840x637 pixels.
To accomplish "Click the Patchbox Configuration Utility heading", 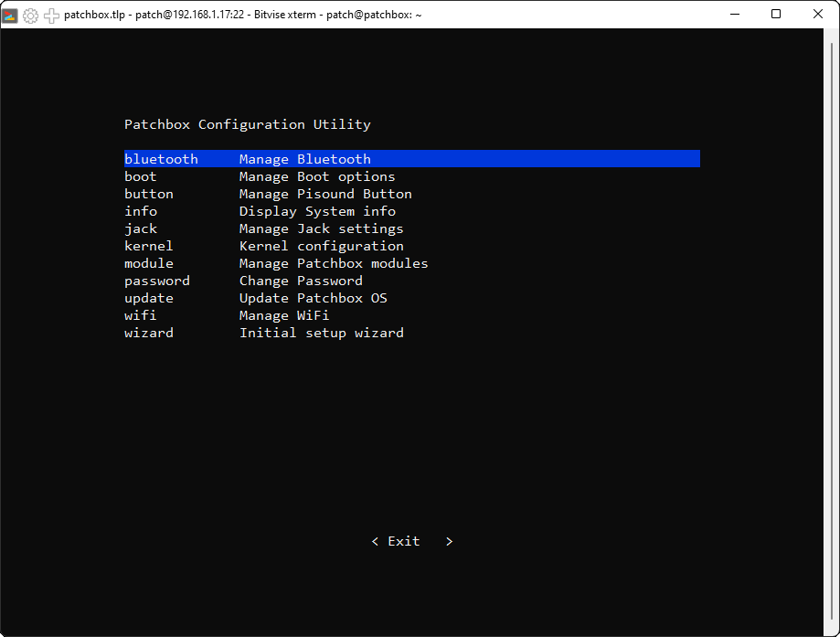I will pyautogui.click(x=247, y=123).
